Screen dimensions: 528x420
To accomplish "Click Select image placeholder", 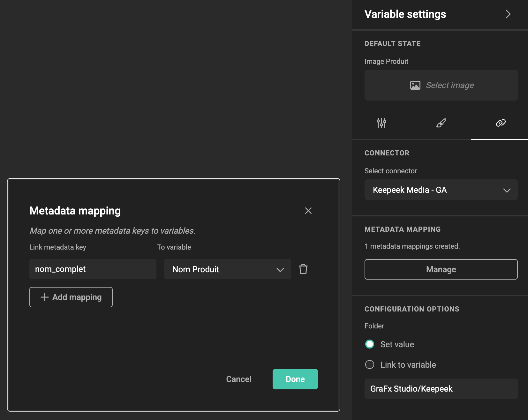I will pyautogui.click(x=441, y=85).
